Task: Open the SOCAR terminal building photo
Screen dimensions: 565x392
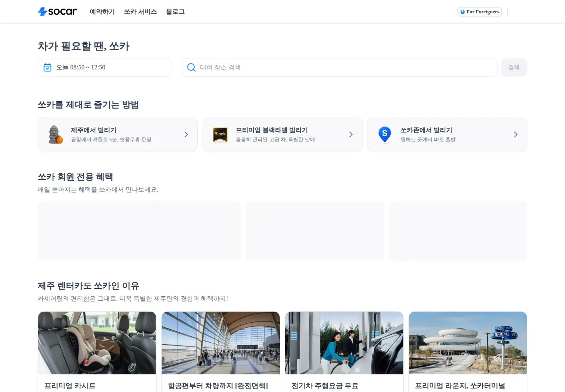Action: (468, 343)
